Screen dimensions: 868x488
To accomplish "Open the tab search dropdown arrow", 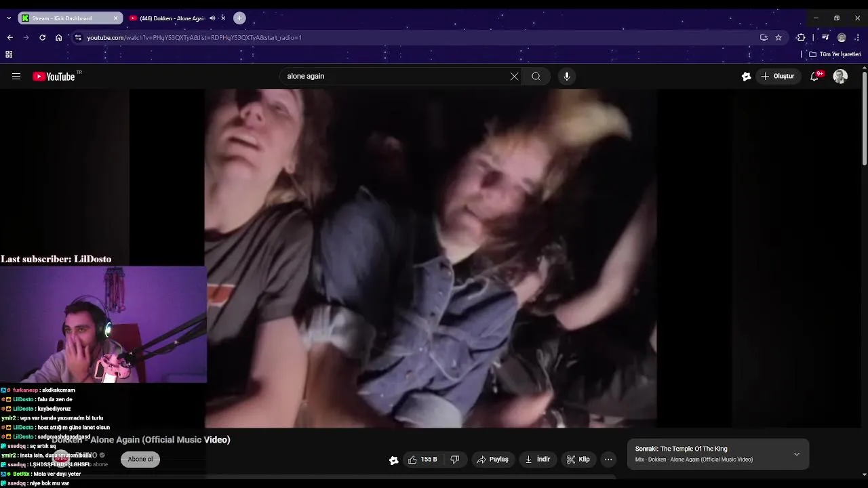I will click(8, 18).
